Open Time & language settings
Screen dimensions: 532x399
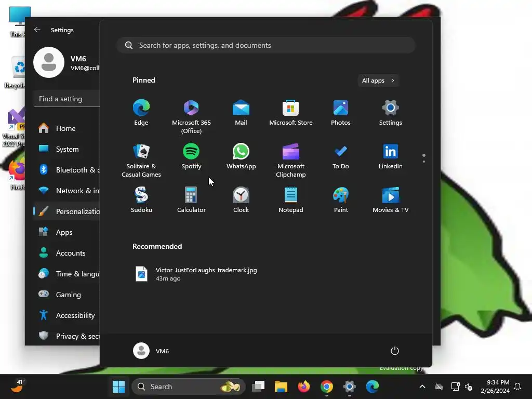66,274
